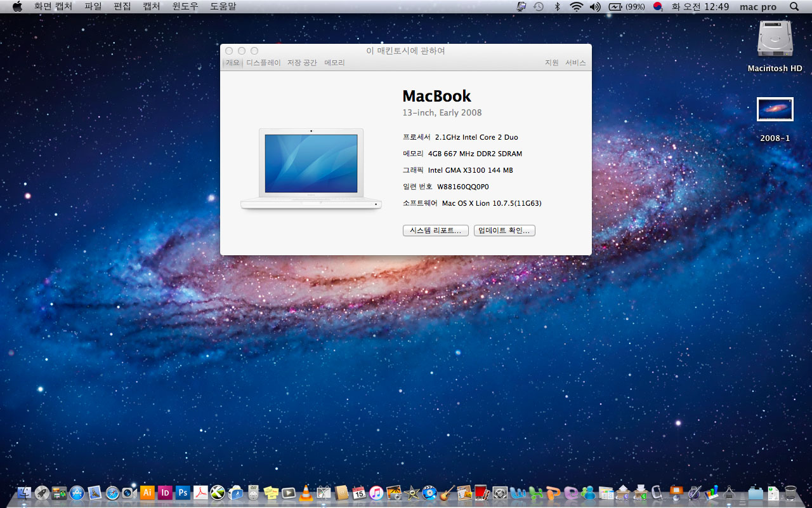Screen dimensions: 812x508
Task: Open iTunes from the dock
Action: click(x=376, y=492)
